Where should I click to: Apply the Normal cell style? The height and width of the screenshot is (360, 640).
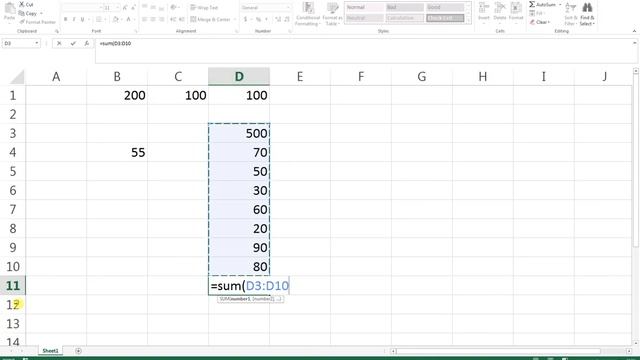pos(365,7)
